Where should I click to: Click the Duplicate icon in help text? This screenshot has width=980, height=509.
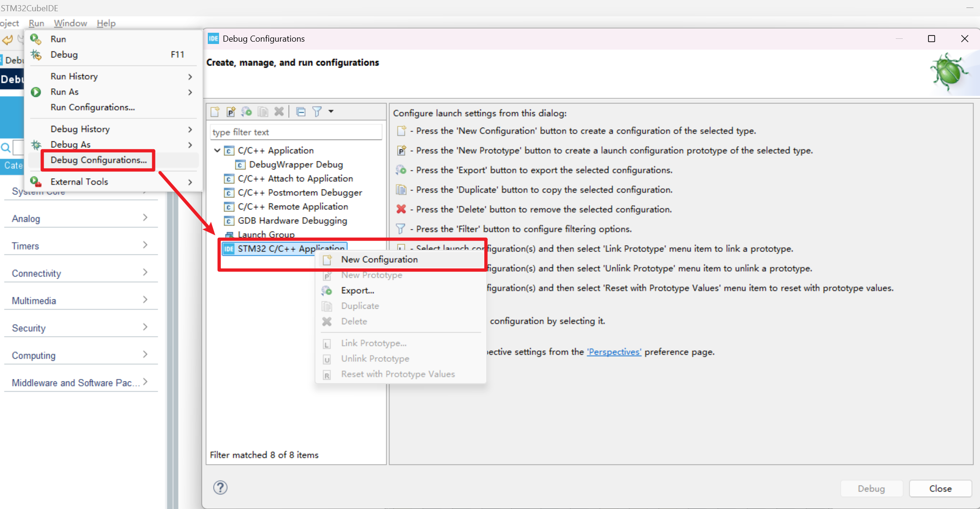401,189
